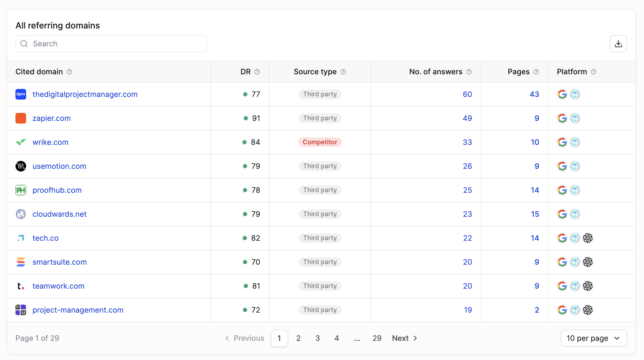Click the Source type help icon
644x360 pixels.
[x=343, y=72]
